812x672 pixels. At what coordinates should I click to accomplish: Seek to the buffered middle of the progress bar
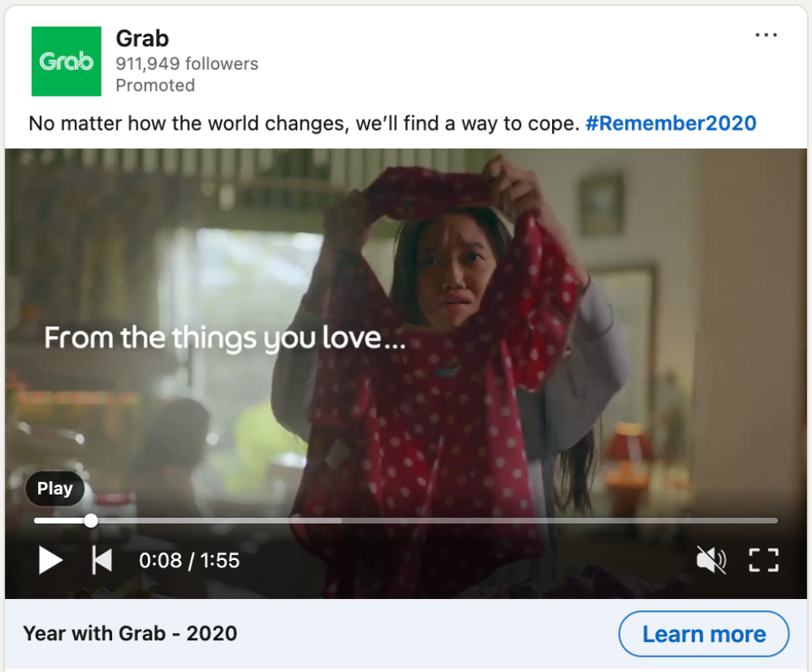(x=244, y=521)
